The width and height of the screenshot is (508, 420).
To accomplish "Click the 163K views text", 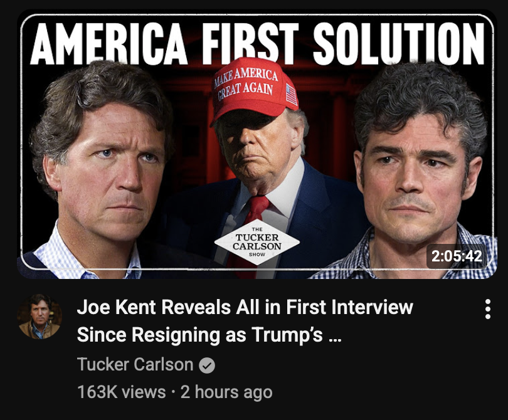I will click(x=122, y=392).
